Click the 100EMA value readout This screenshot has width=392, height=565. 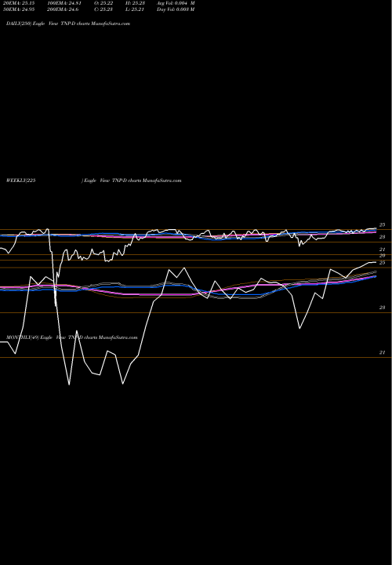pos(64,3)
